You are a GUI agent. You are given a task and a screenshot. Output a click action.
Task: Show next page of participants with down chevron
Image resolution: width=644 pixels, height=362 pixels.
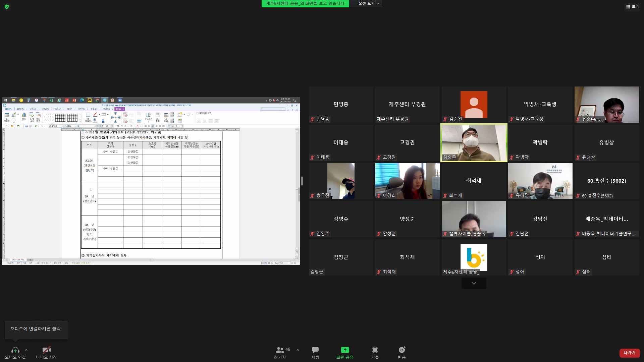pos(474,283)
